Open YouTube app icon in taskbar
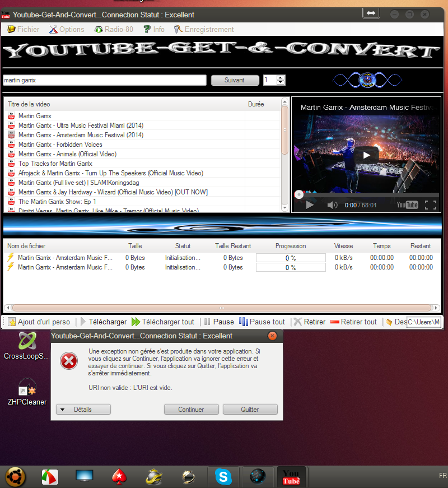This screenshot has width=448, height=488. coord(291,477)
